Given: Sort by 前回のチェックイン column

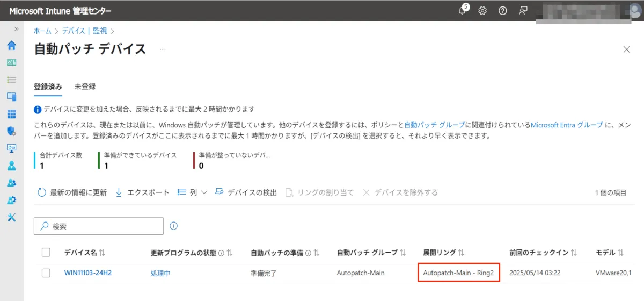Looking at the screenshot, I should pyautogui.click(x=543, y=252).
